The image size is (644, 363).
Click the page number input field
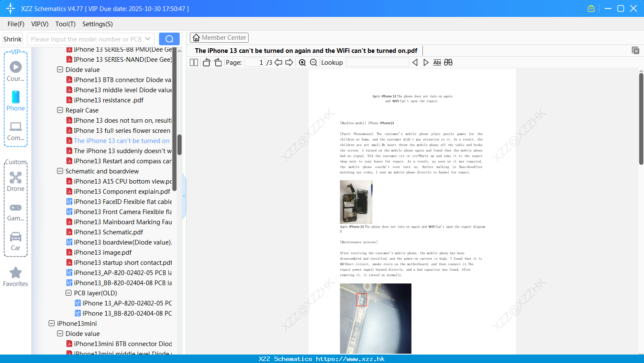pyautogui.click(x=255, y=62)
